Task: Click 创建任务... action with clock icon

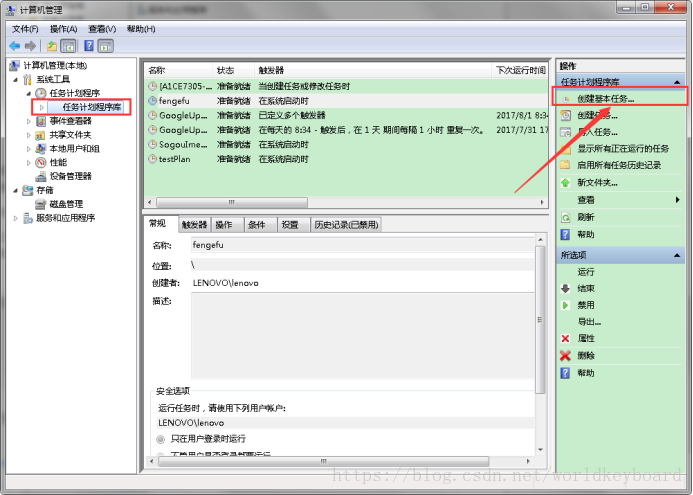Action: tap(597, 115)
